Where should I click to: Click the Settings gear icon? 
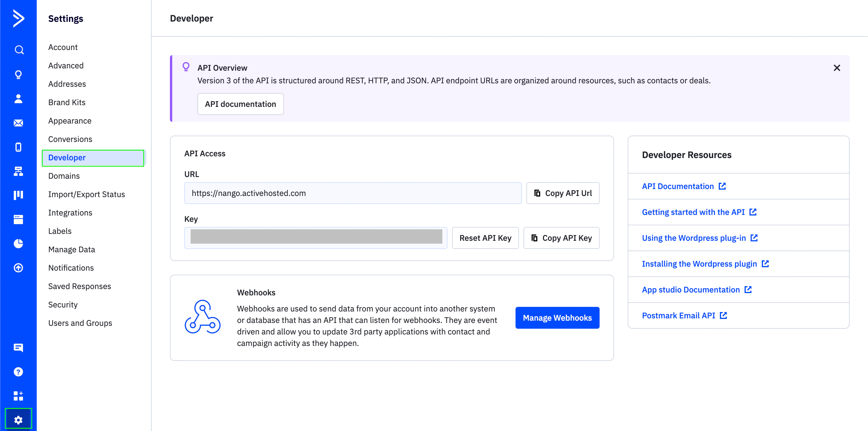pyautogui.click(x=19, y=420)
